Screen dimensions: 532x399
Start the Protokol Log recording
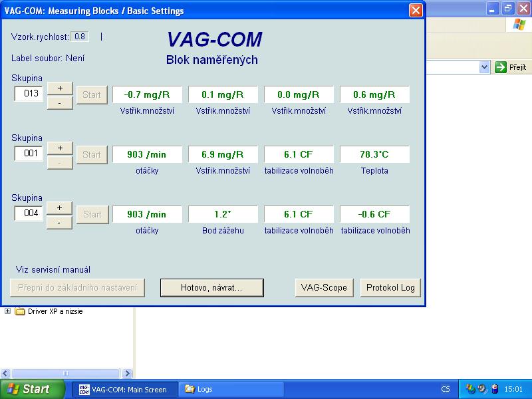(390, 287)
